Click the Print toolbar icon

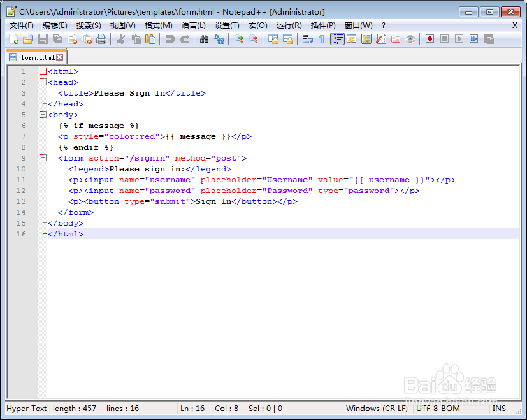102,39
